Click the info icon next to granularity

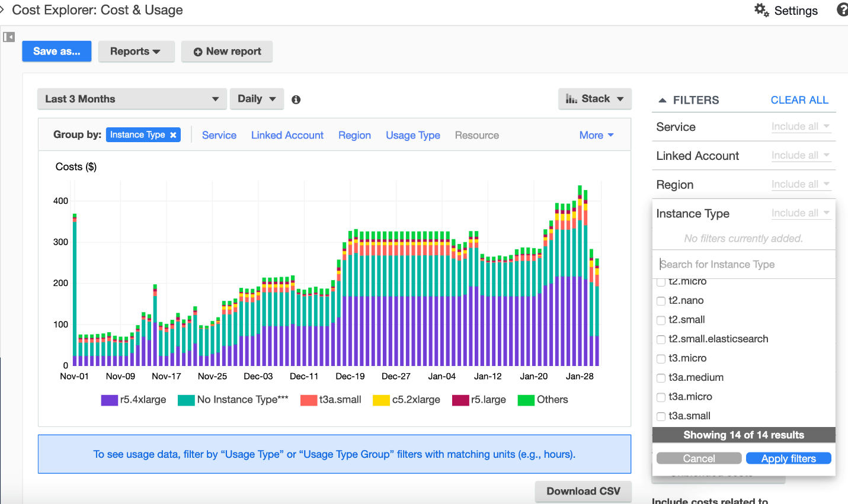(x=295, y=99)
